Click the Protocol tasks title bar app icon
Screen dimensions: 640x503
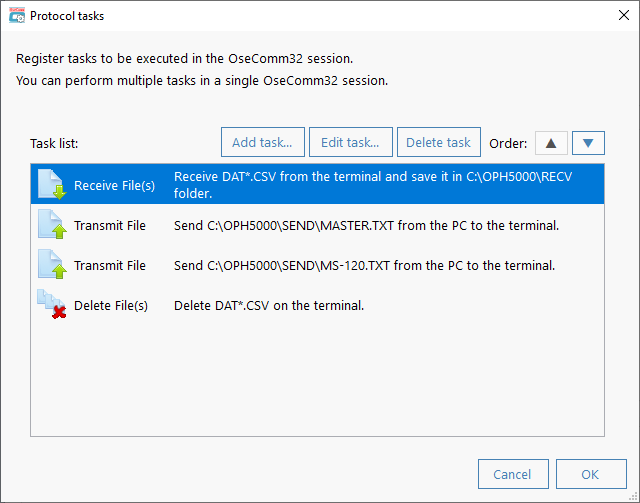(x=17, y=16)
